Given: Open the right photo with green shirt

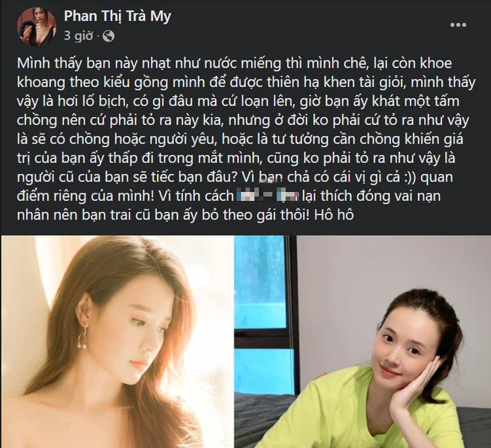Looking at the screenshot, I should click(362, 342).
